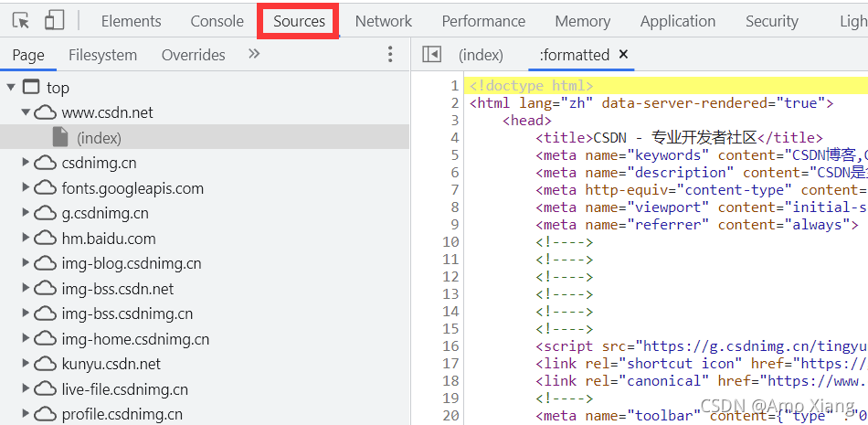868x425 pixels.
Task: Expand the img-blog.csdnimg.cn node
Action: click(26, 263)
